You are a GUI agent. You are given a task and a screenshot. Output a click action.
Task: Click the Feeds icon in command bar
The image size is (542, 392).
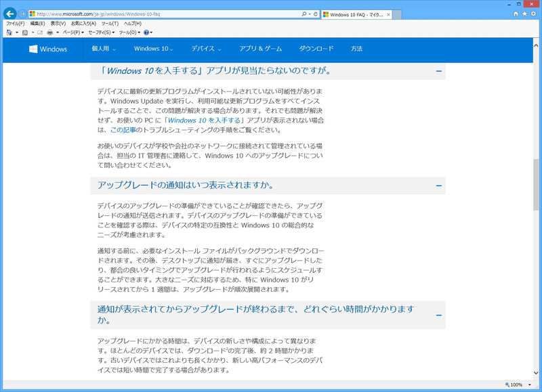25,32
